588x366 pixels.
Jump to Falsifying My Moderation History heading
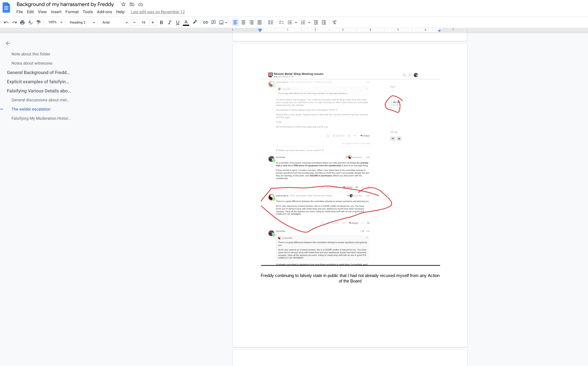click(41, 118)
